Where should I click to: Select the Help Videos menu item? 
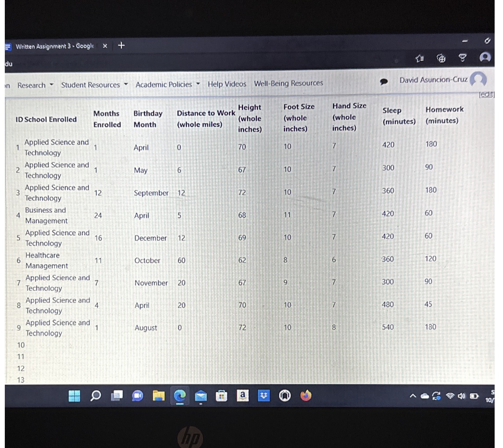227,83
